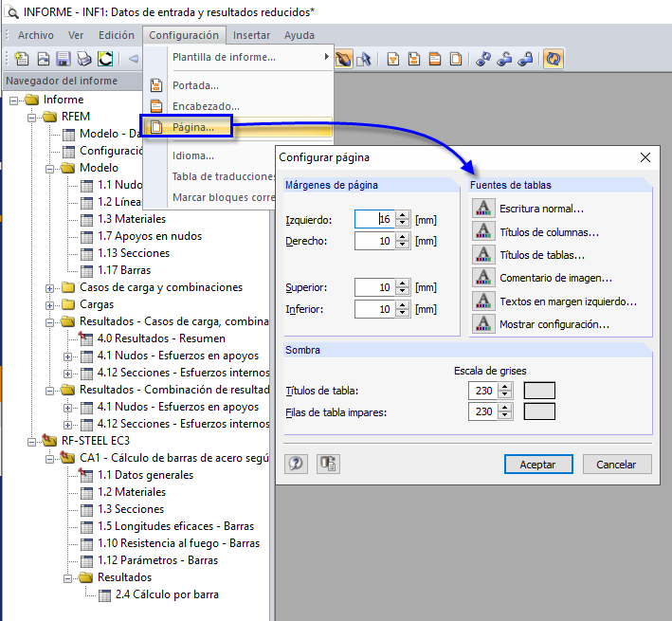Click the print toolbar icon
The image size is (672, 621).
[x=84, y=59]
